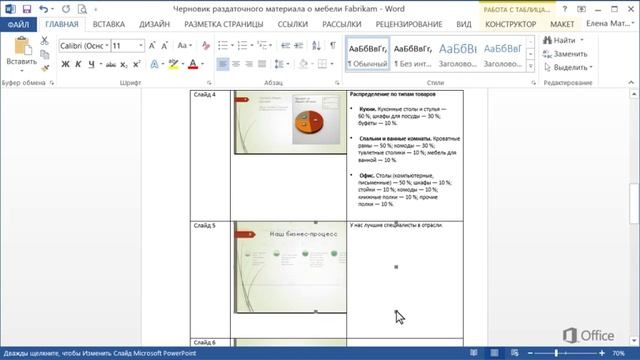Open the font size 11 dropdown
The image size is (640, 360).
click(x=141, y=46)
